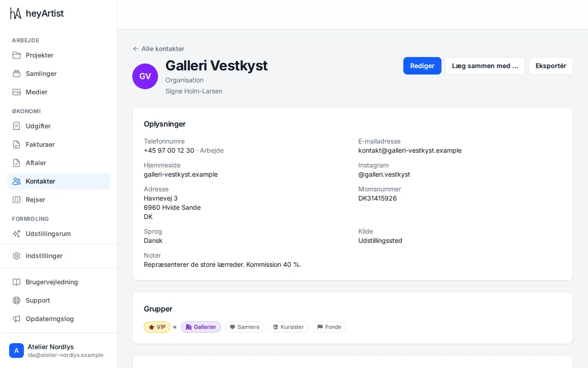Click the Fakturaer document icon
The width and height of the screenshot is (588, 368).
click(x=17, y=144)
